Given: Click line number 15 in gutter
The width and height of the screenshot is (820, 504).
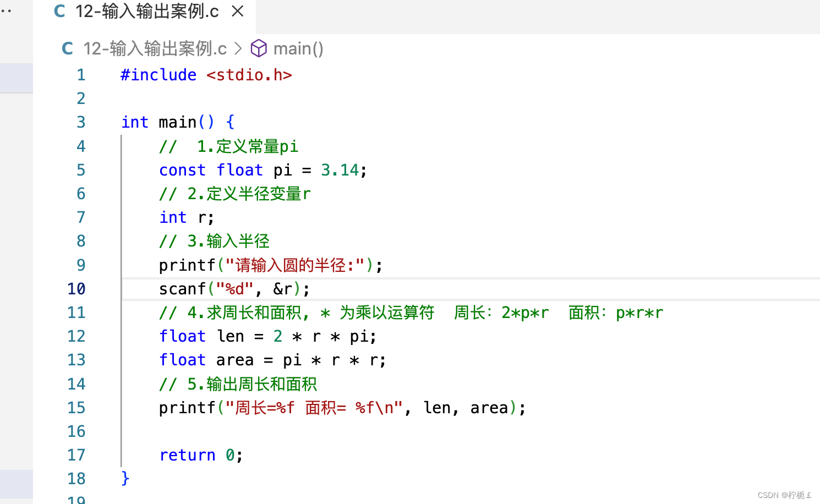Looking at the screenshot, I should pos(76,408).
